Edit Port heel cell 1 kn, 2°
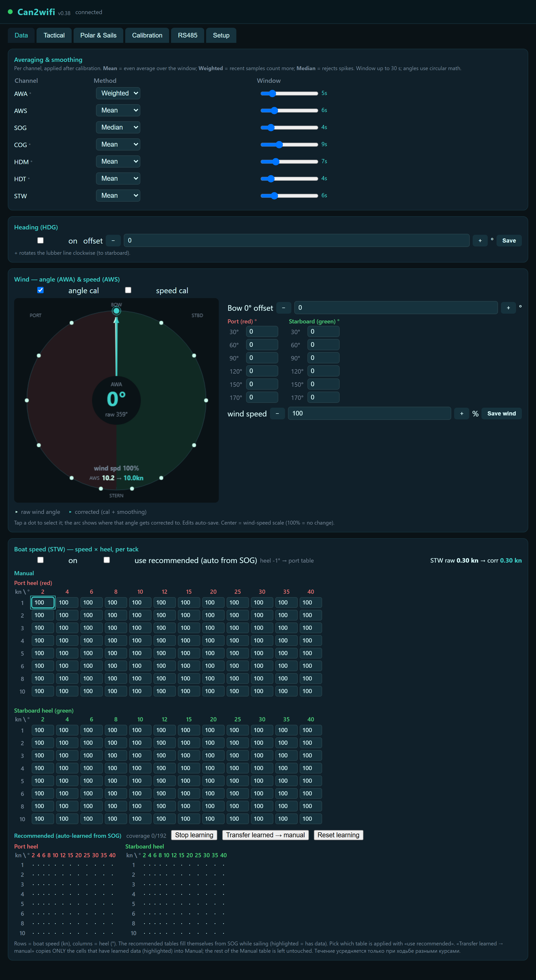 tap(43, 603)
